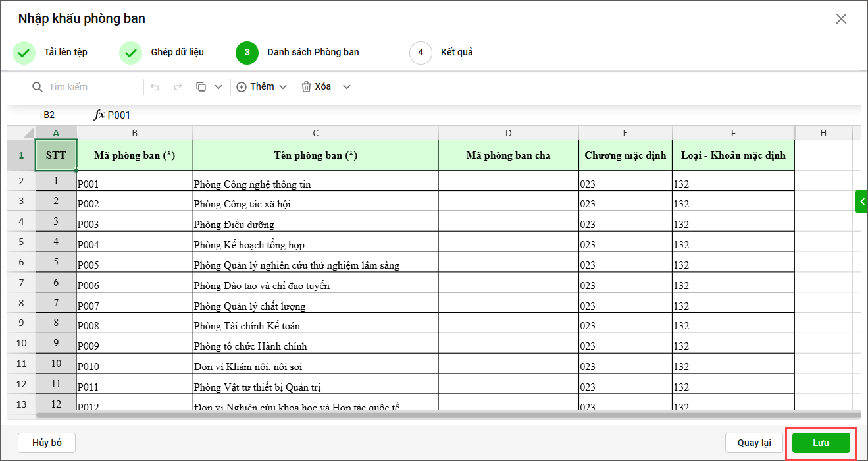
Task: Click the plus Thêm icon
Action: (x=242, y=87)
